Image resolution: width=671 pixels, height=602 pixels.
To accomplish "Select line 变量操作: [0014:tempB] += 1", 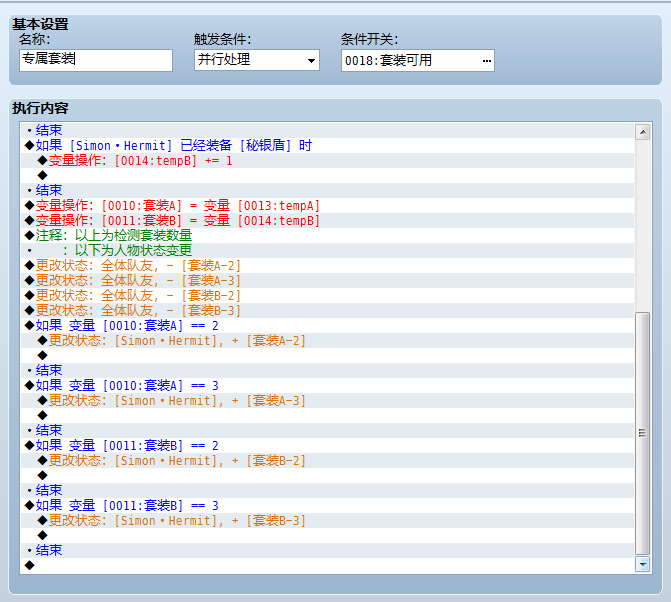I will [x=327, y=160].
